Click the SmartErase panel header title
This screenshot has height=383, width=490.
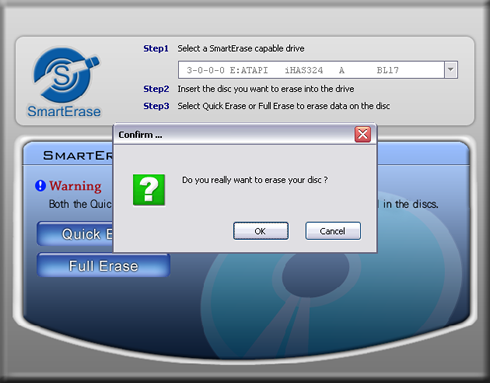click(x=78, y=155)
